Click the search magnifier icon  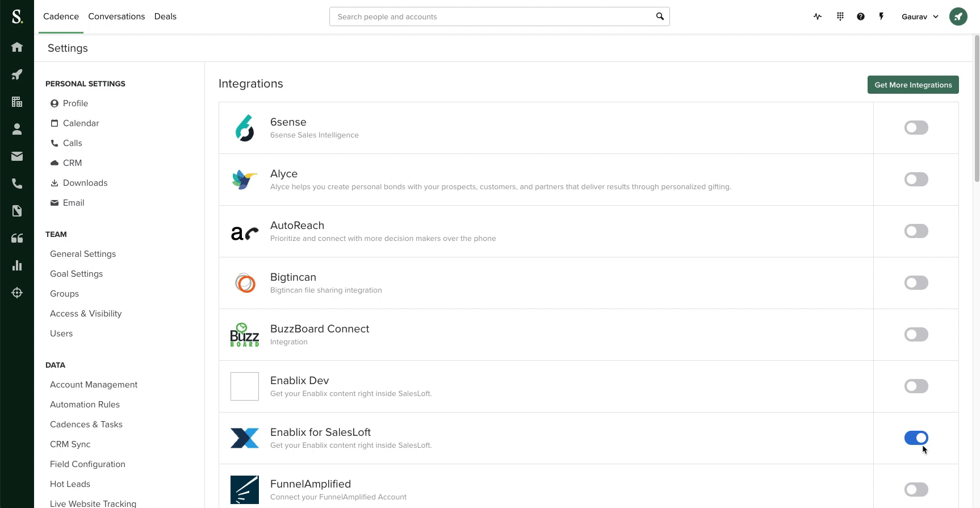(660, 16)
